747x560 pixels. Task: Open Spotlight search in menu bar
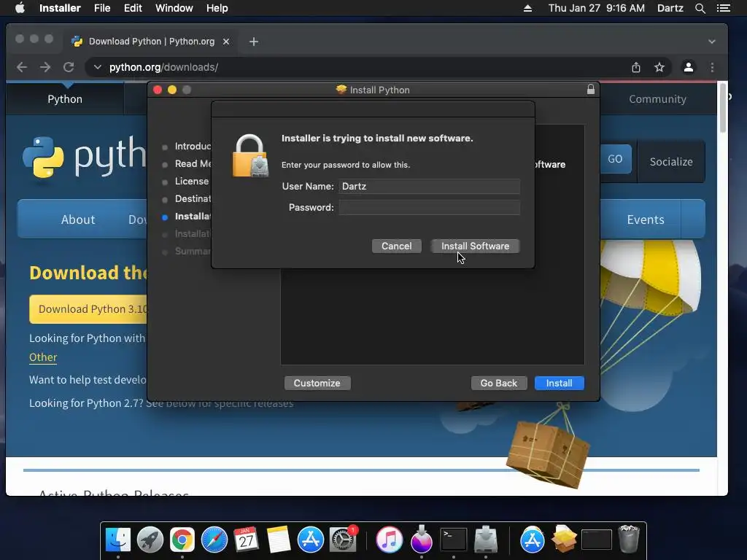pyautogui.click(x=700, y=8)
